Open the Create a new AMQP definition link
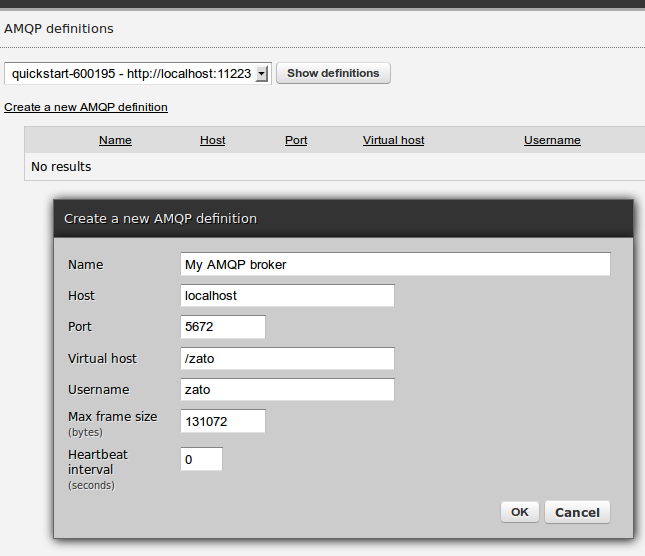The height and width of the screenshot is (556, 645). [x=86, y=107]
